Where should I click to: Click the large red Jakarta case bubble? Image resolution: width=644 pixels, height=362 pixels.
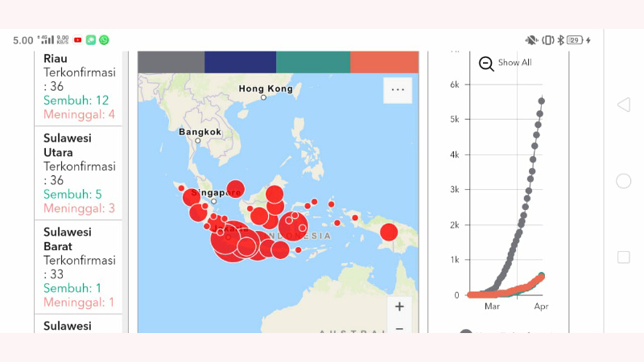coord(234,241)
